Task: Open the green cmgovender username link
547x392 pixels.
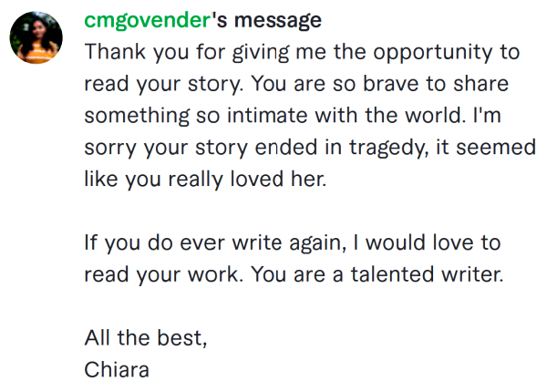Action: tap(147, 21)
